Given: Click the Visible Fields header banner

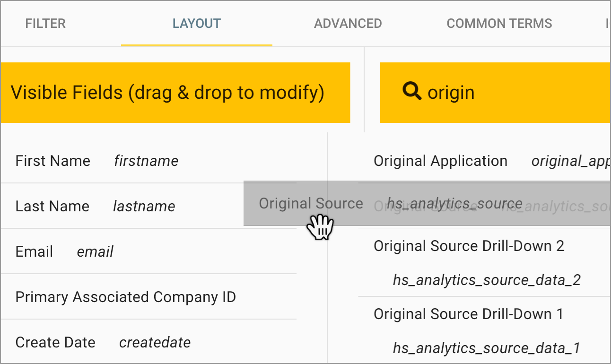Looking at the screenshot, I should (175, 92).
